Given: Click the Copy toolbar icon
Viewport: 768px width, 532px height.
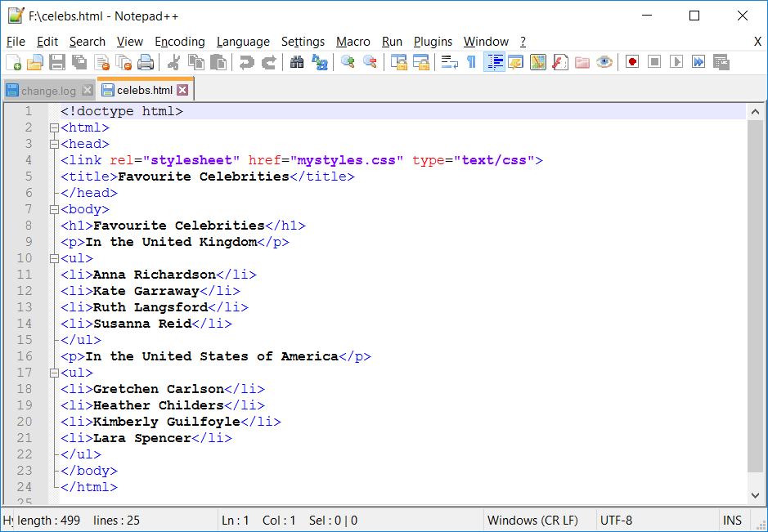Looking at the screenshot, I should tap(196, 63).
